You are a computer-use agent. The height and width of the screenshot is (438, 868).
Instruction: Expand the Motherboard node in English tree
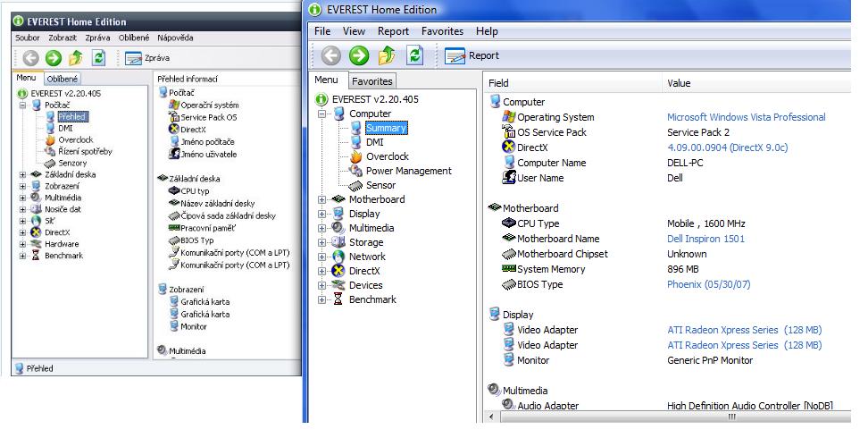tap(321, 199)
